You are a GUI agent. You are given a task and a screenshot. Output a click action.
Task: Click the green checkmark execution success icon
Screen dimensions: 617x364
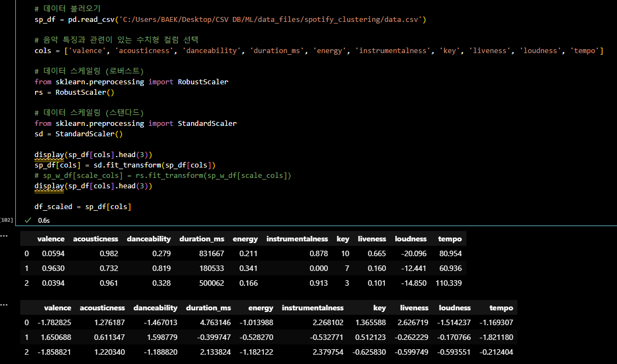coord(27,221)
